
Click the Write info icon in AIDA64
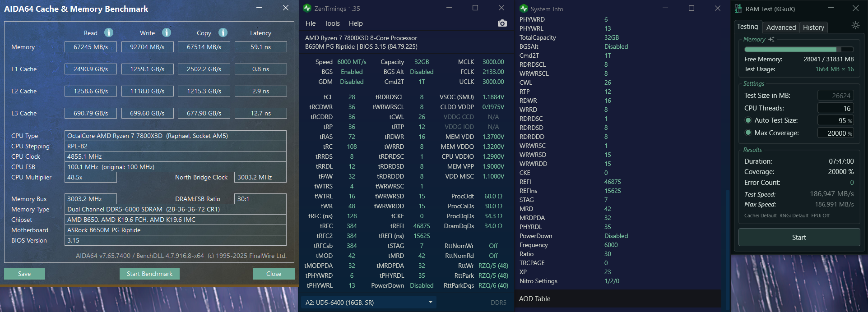pyautogui.click(x=167, y=32)
